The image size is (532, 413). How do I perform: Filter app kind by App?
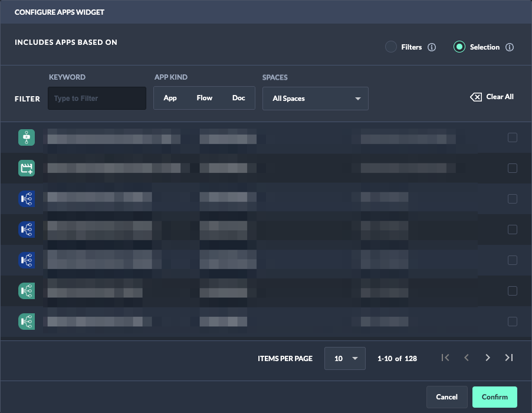(x=170, y=98)
